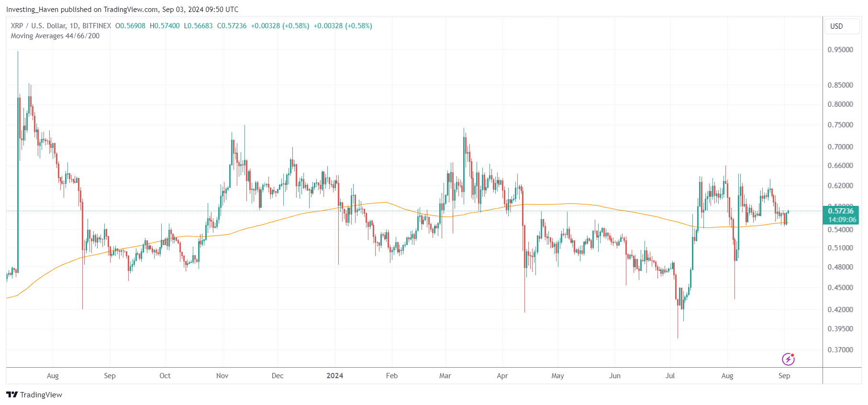Viewport: 868px width, 405px height.
Task: Click the 2024 year label on time axis
Action: pos(335,376)
